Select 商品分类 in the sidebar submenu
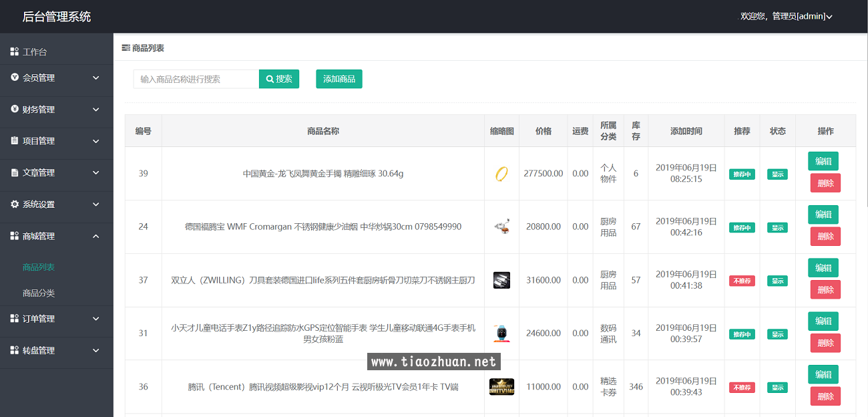This screenshot has width=868, height=417. pyautogui.click(x=39, y=293)
